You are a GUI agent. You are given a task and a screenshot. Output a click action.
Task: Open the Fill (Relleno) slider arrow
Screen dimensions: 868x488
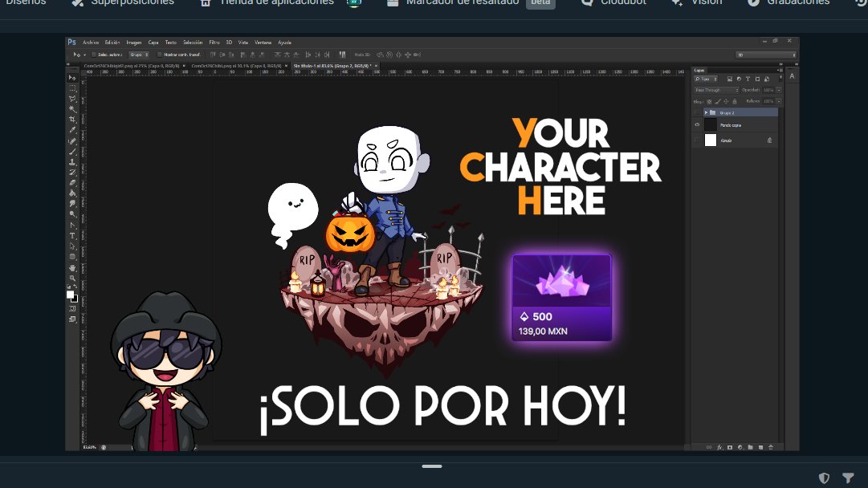tap(779, 102)
